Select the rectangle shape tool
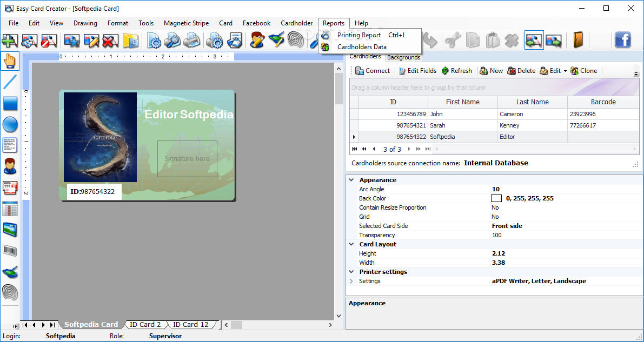 click(x=10, y=103)
